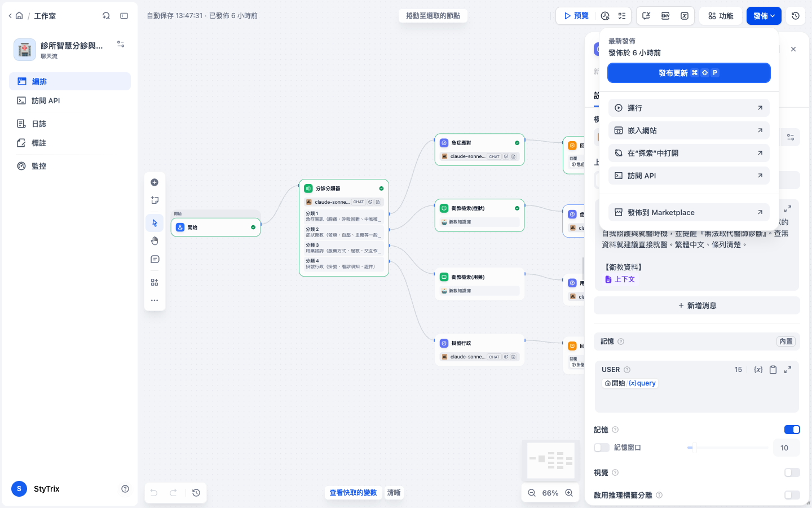Screen dimensions: 812x508
Task: Enable the 記憶窗口 toggle
Action: pos(602,448)
